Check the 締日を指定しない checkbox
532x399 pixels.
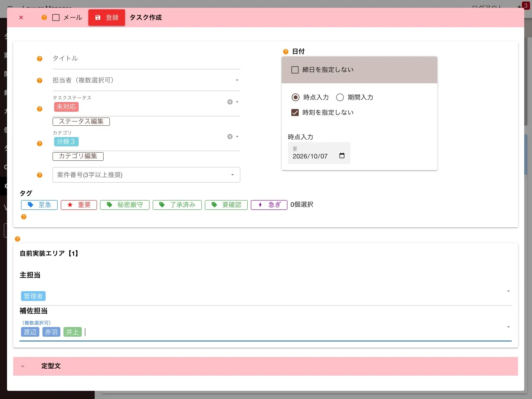point(295,70)
